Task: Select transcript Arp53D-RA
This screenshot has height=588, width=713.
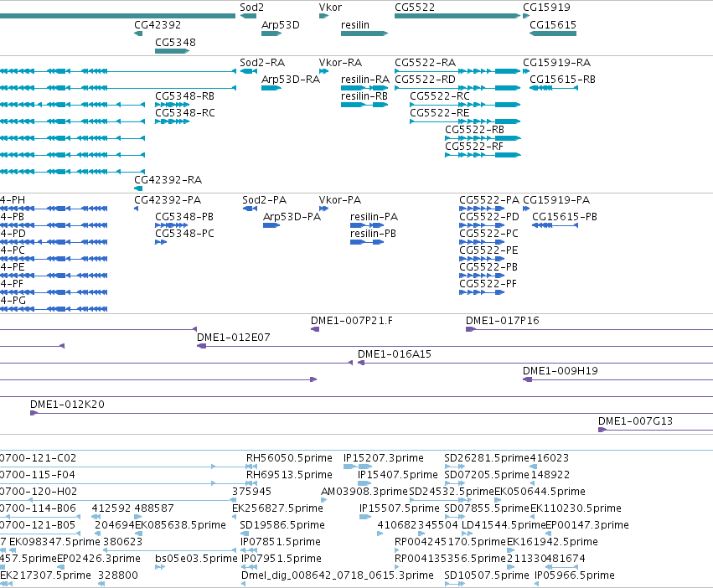Action: point(291,80)
